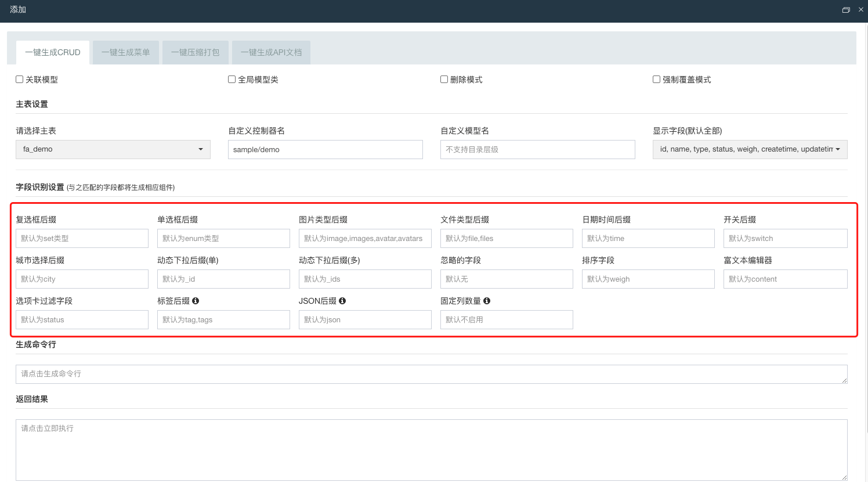Go to the 一键生成API文档 tab

click(272, 52)
